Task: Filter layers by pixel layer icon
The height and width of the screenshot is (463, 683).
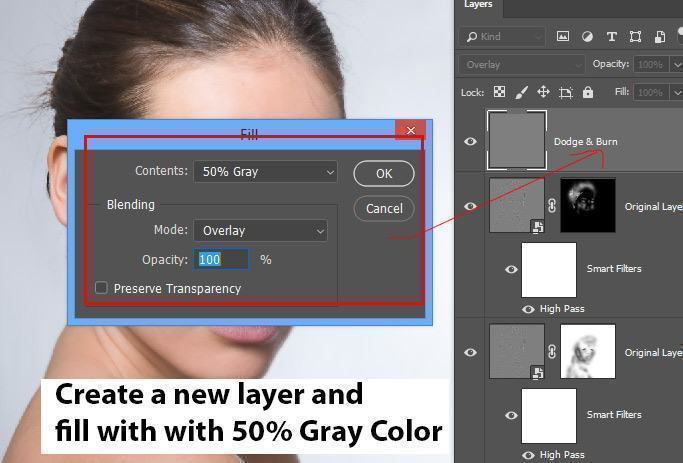Action: tap(563, 37)
